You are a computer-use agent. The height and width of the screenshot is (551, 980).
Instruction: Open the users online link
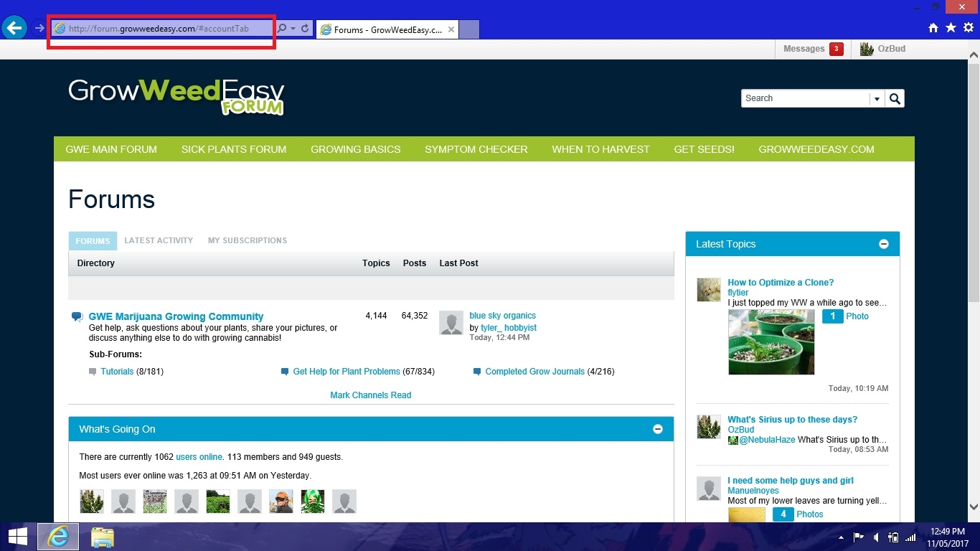pyautogui.click(x=199, y=457)
